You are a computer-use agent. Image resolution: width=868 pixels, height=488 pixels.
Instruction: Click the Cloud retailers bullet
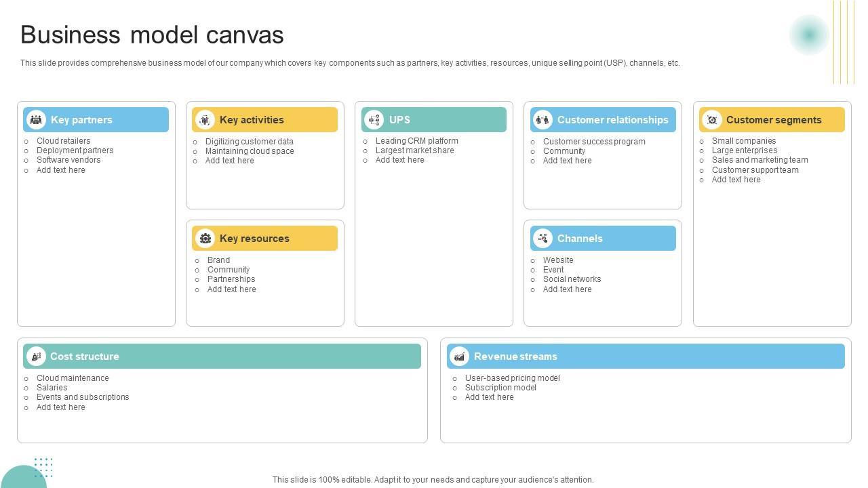pos(63,141)
